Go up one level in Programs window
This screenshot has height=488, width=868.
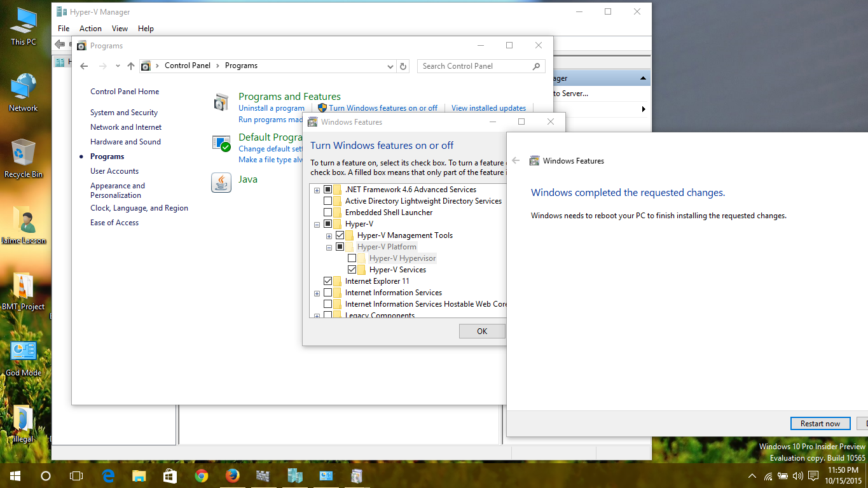point(131,66)
